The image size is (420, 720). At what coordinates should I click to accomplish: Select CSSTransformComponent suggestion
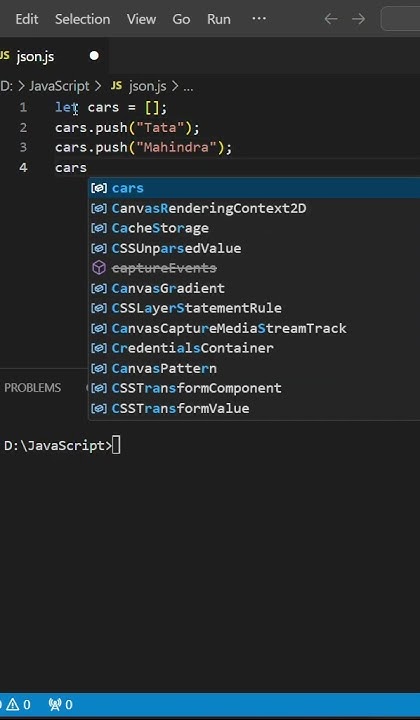point(254,388)
